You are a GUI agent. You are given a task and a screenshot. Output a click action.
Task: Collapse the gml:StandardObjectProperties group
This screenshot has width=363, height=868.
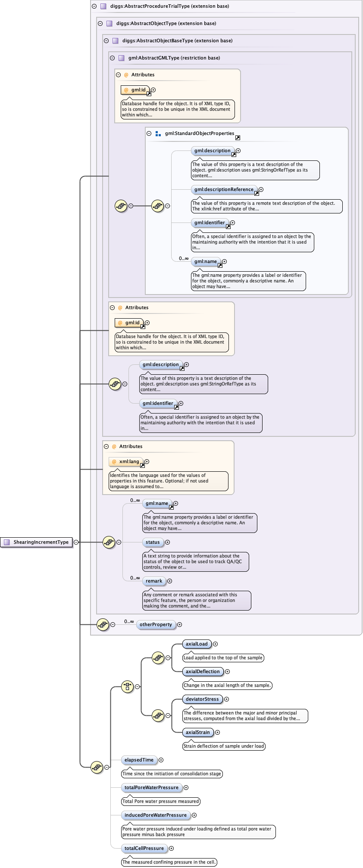click(149, 134)
